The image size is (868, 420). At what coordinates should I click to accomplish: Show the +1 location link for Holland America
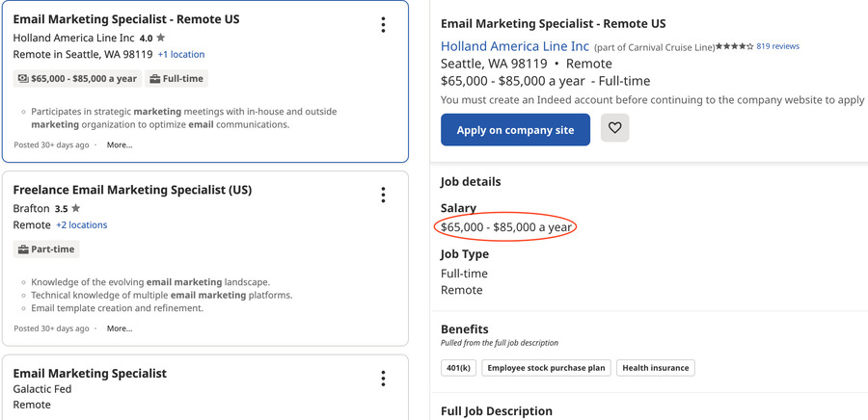(181, 54)
